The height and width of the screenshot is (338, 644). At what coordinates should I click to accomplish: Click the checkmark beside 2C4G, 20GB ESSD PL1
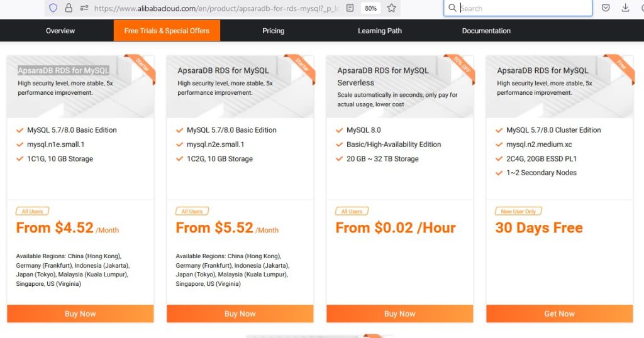pyautogui.click(x=499, y=159)
